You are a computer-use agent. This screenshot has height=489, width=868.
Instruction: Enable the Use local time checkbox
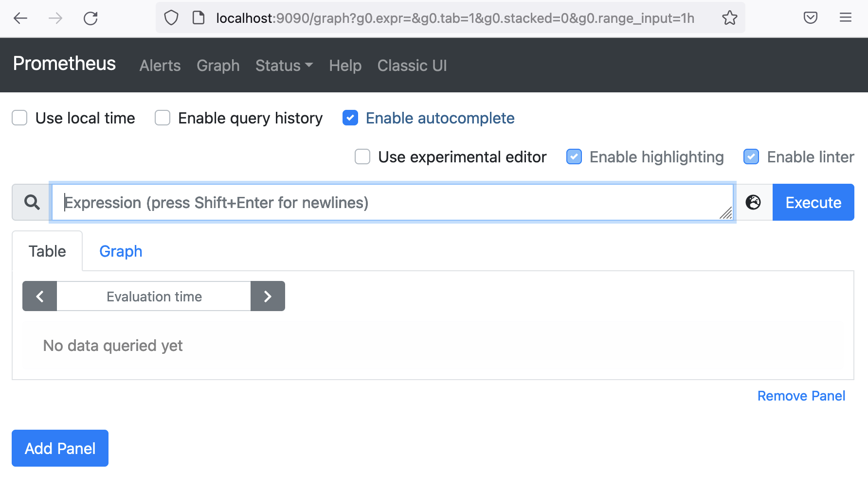[19, 118]
